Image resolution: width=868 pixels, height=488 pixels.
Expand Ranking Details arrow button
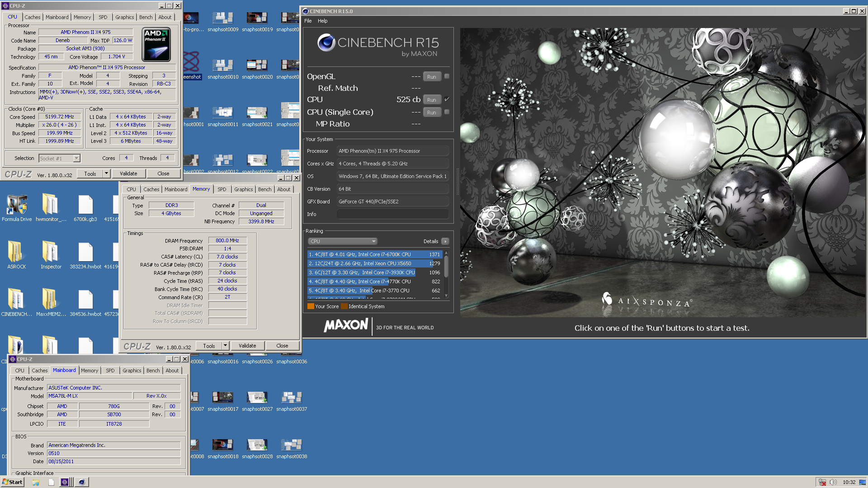pos(445,241)
